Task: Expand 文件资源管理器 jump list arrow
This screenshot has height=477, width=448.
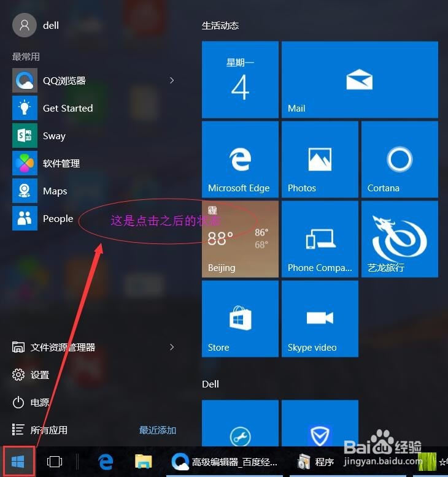Action: pyautogui.click(x=172, y=347)
